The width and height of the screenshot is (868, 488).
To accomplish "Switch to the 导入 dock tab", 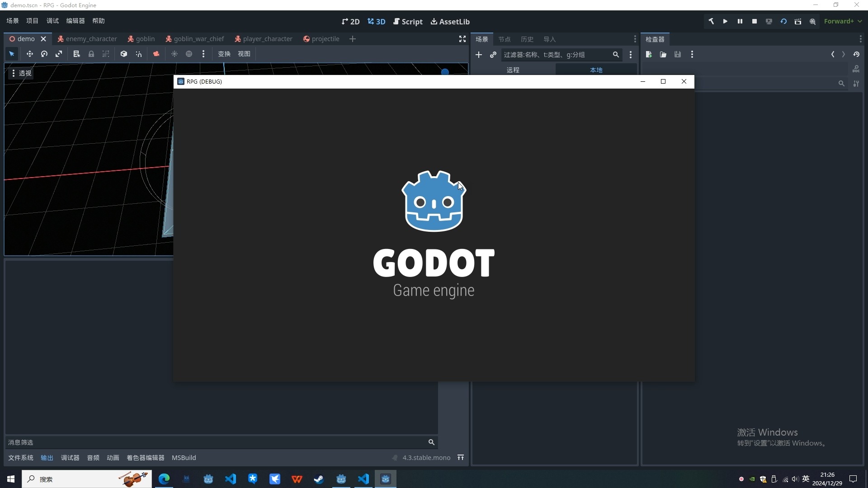I will (550, 39).
